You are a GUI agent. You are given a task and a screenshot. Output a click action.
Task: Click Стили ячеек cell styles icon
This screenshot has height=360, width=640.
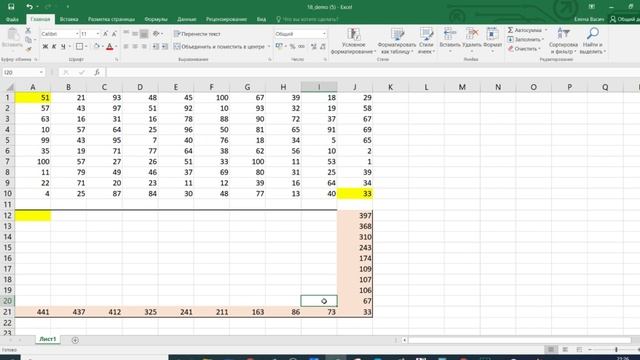coord(426,34)
